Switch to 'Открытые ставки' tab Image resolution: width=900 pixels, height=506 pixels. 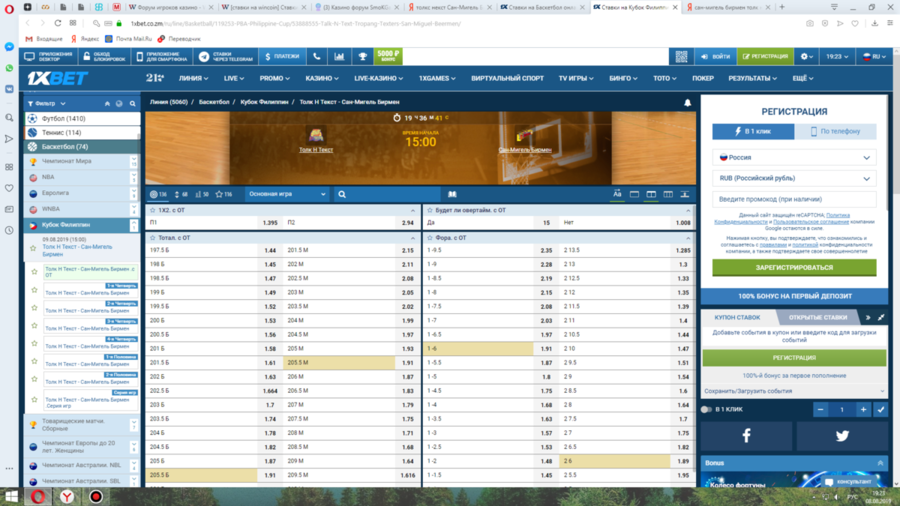(818, 317)
